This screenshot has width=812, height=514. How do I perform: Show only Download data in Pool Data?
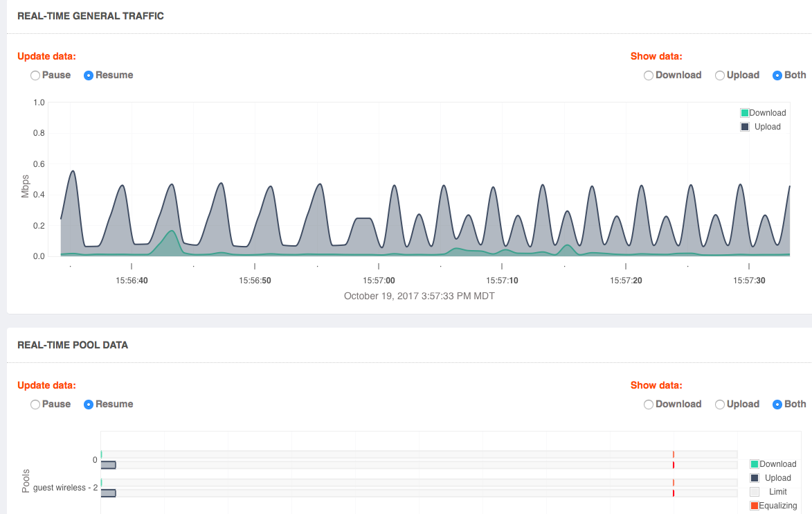click(649, 405)
